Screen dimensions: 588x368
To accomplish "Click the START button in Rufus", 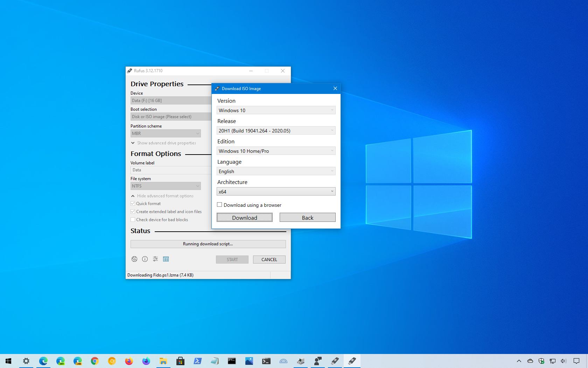I will 232,259.
